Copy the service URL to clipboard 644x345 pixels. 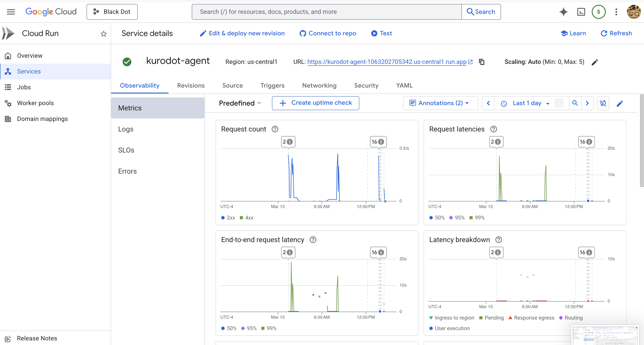click(481, 62)
